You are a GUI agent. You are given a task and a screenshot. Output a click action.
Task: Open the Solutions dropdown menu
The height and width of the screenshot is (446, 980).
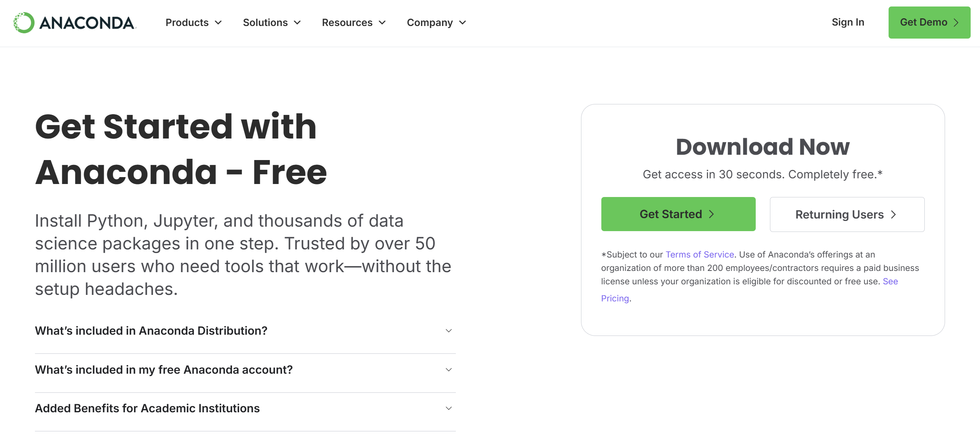pyautogui.click(x=265, y=23)
